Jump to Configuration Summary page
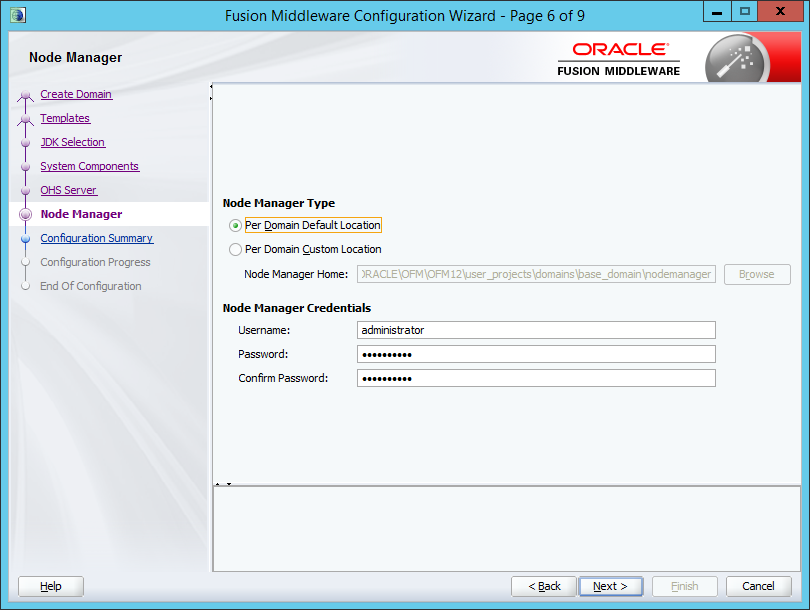Image resolution: width=810 pixels, height=610 pixels. tap(96, 238)
